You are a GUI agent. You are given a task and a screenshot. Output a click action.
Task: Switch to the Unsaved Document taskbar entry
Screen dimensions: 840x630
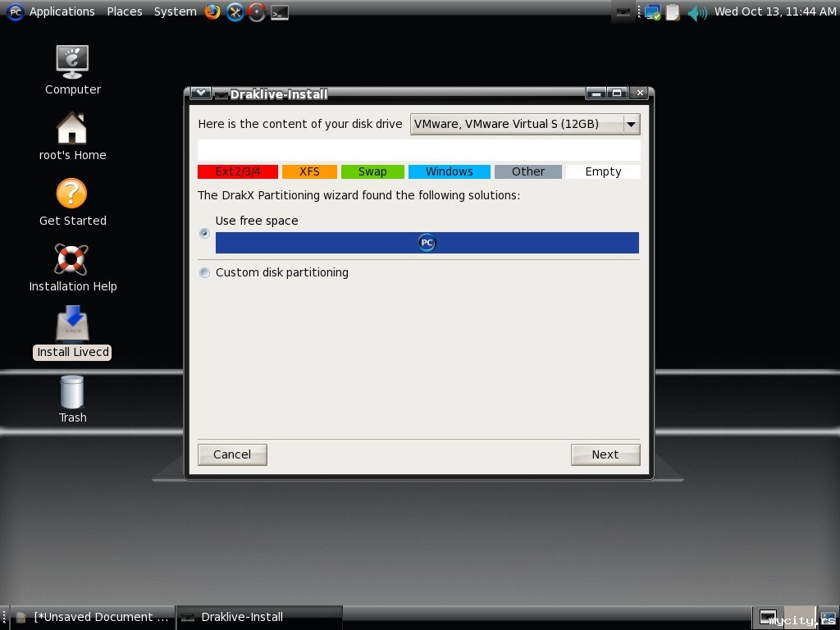pyautogui.click(x=92, y=617)
